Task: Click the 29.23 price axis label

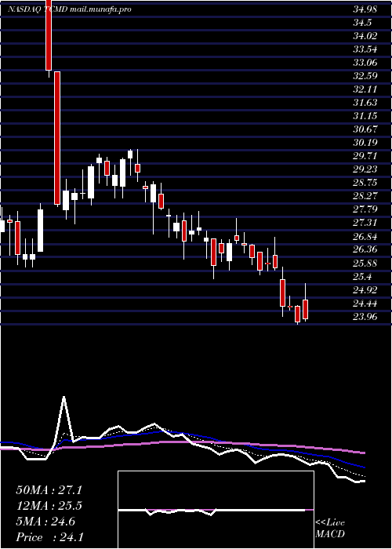Action: pyautogui.click(x=365, y=169)
